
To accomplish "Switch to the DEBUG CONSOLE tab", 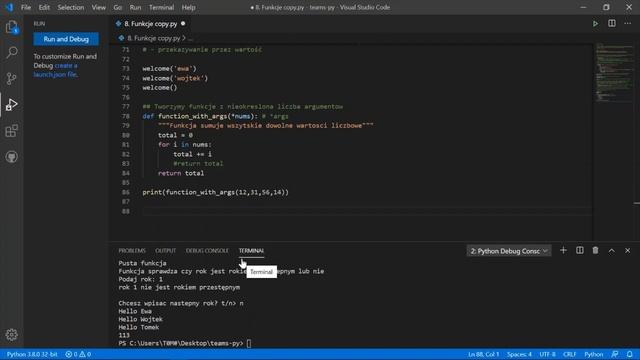I will click(207, 251).
